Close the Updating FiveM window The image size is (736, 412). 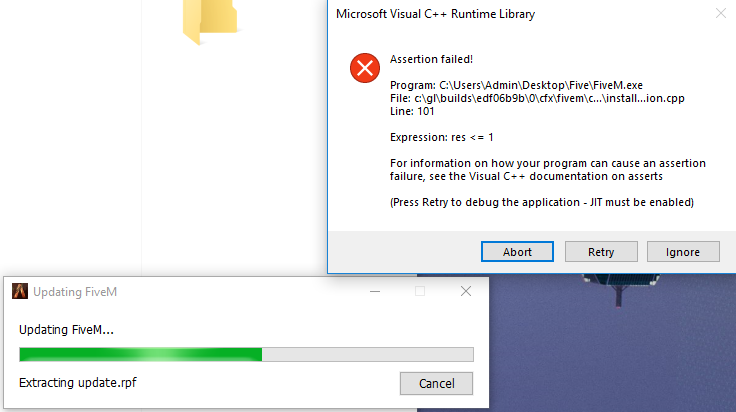pyautogui.click(x=466, y=291)
